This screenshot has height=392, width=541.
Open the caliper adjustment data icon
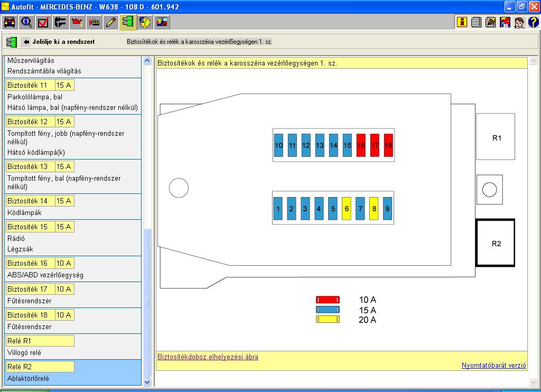tap(60, 22)
